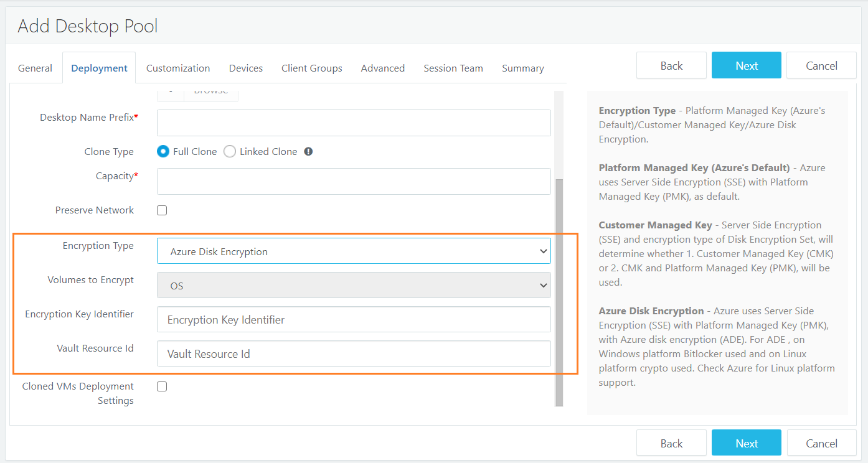The image size is (868, 463).
Task: Click the top Next button
Action: pyautogui.click(x=746, y=65)
